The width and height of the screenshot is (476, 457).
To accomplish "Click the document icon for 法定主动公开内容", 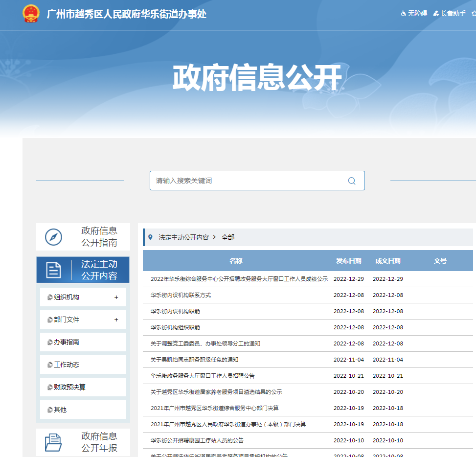I will pos(53,270).
